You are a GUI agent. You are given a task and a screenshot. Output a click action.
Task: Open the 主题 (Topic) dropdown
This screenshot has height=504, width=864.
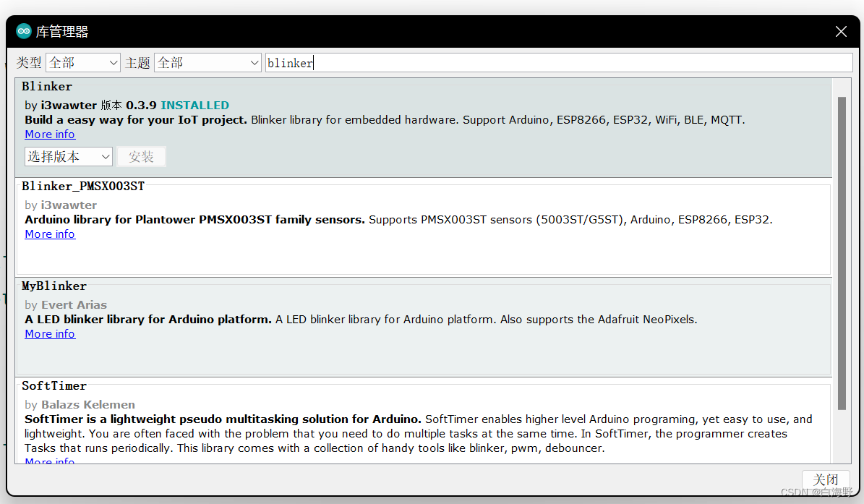coord(208,63)
